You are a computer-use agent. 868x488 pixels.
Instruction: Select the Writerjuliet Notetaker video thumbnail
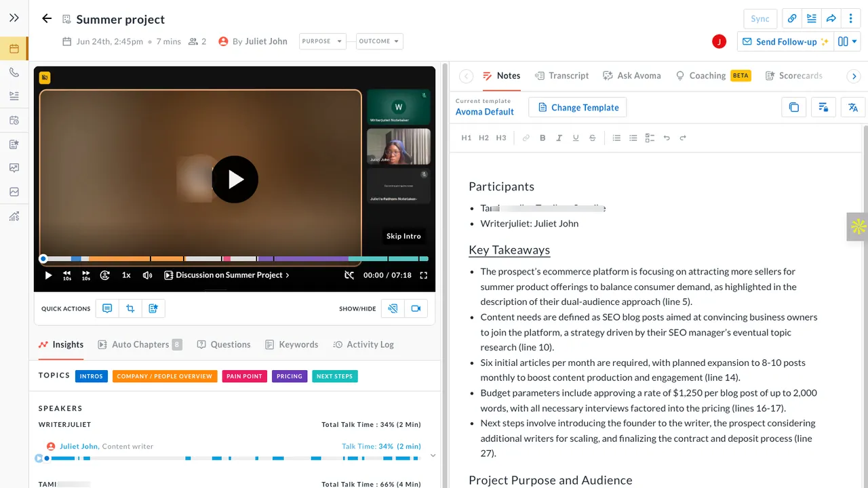click(399, 107)
